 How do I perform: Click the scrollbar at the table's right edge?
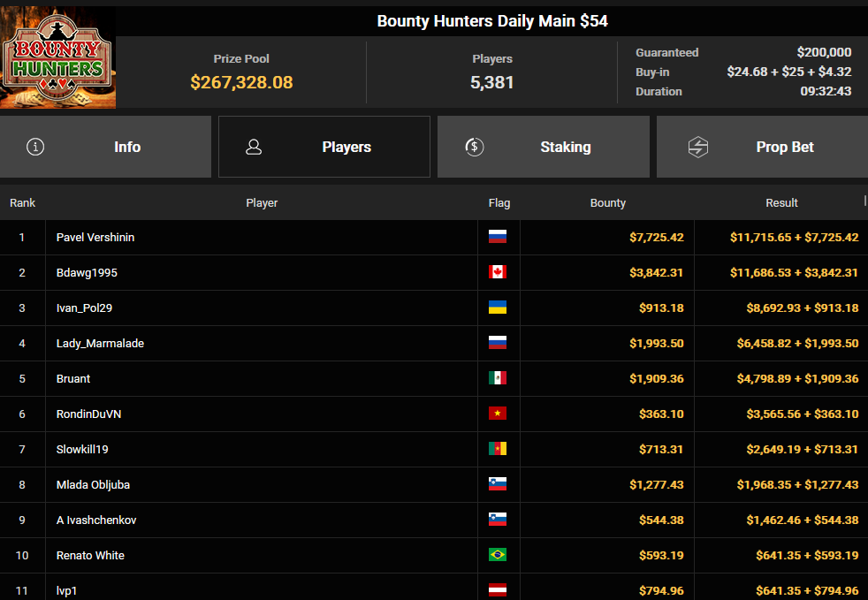tap(864, 201)
